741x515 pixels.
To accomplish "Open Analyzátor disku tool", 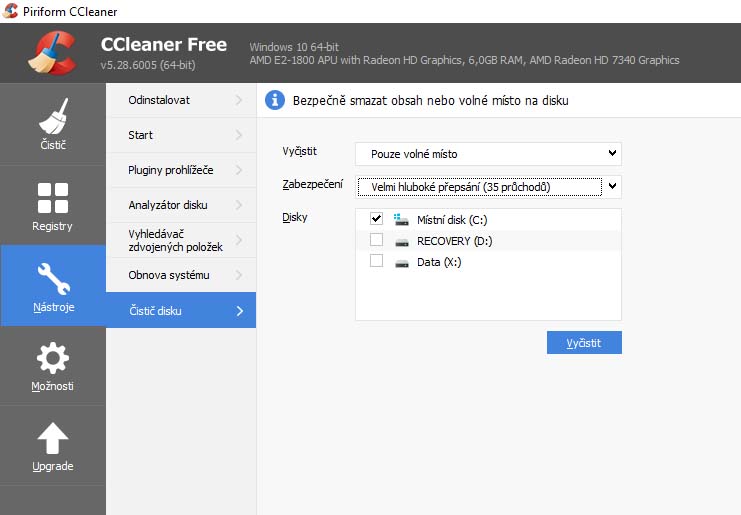I will tap(181, 205).
